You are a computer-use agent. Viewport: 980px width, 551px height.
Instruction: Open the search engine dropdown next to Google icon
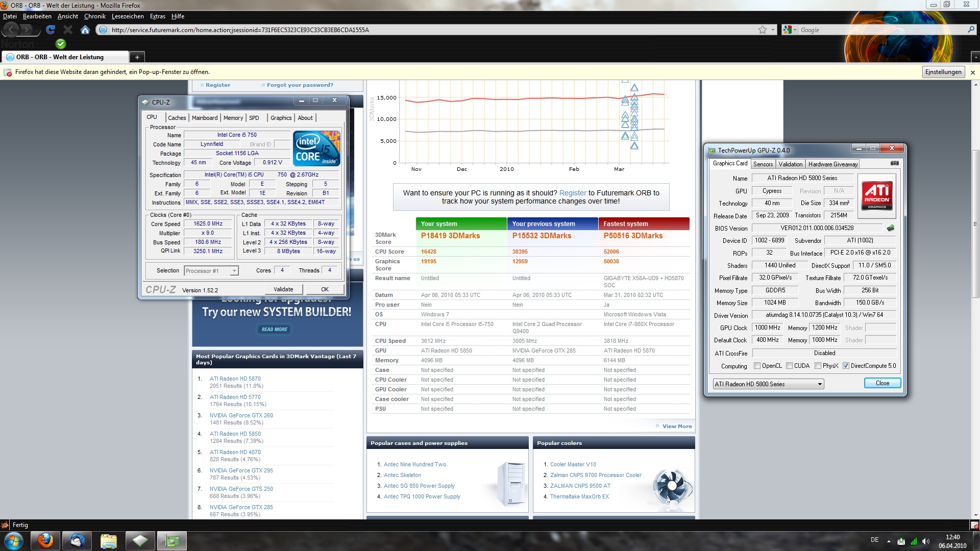(795, 30)
